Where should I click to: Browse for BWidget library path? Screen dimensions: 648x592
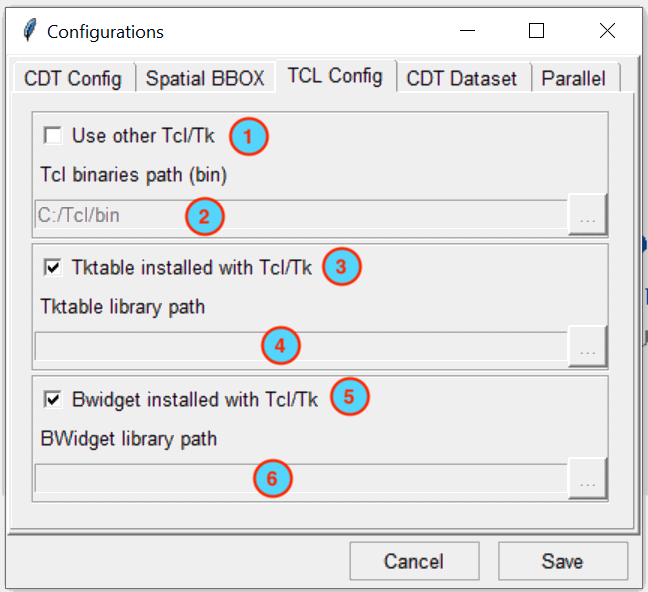point(587,478)
